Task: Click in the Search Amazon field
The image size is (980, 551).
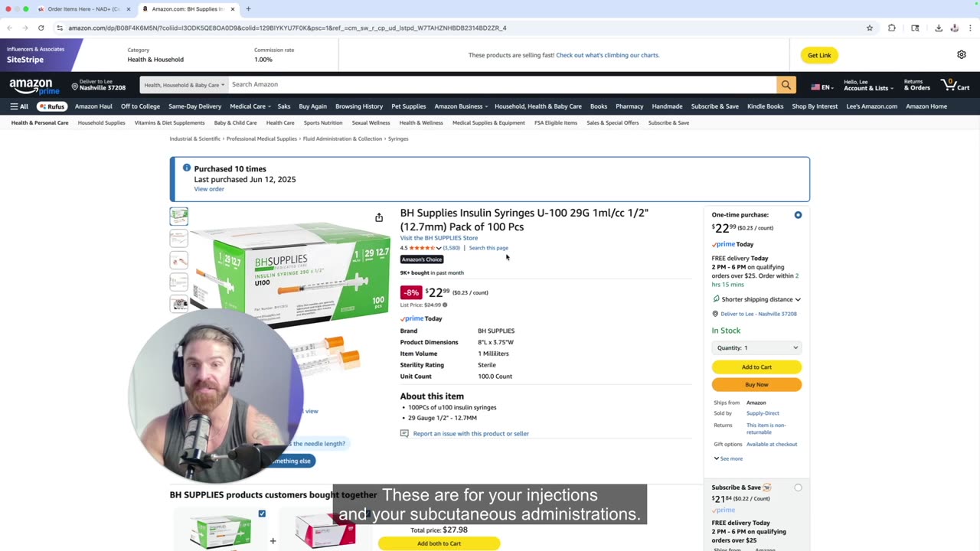Action: [x=501, y=85]
